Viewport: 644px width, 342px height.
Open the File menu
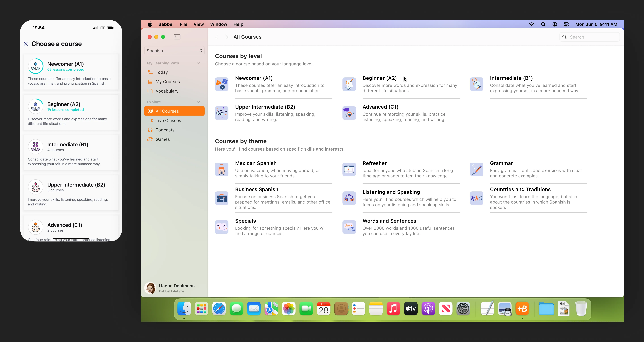(183, 24)
